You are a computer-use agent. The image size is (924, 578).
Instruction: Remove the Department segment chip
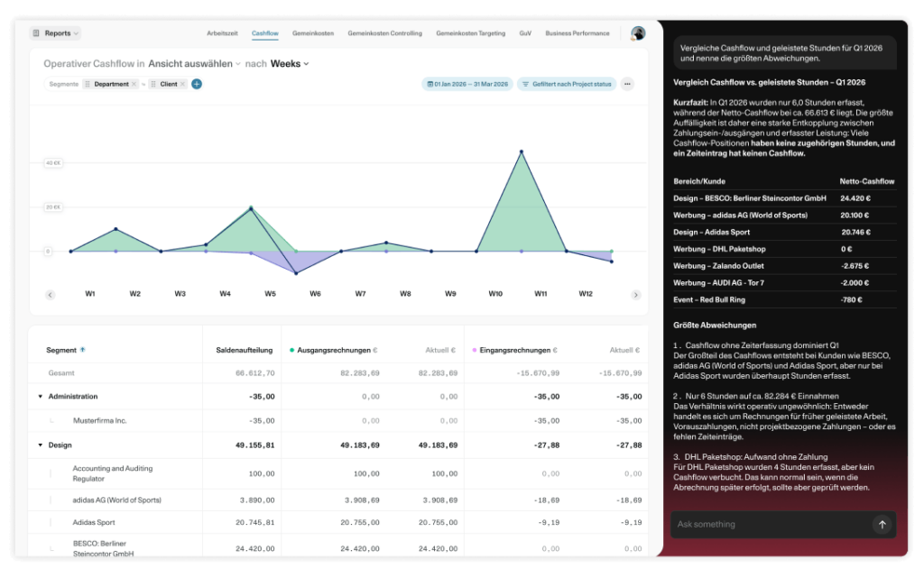pos(134,84)
